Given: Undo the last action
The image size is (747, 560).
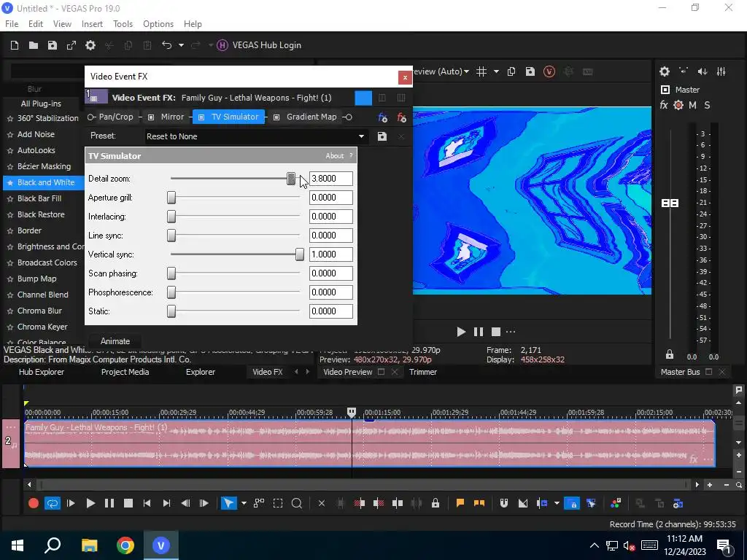Looking at the screenshot, I should [167, 45].
